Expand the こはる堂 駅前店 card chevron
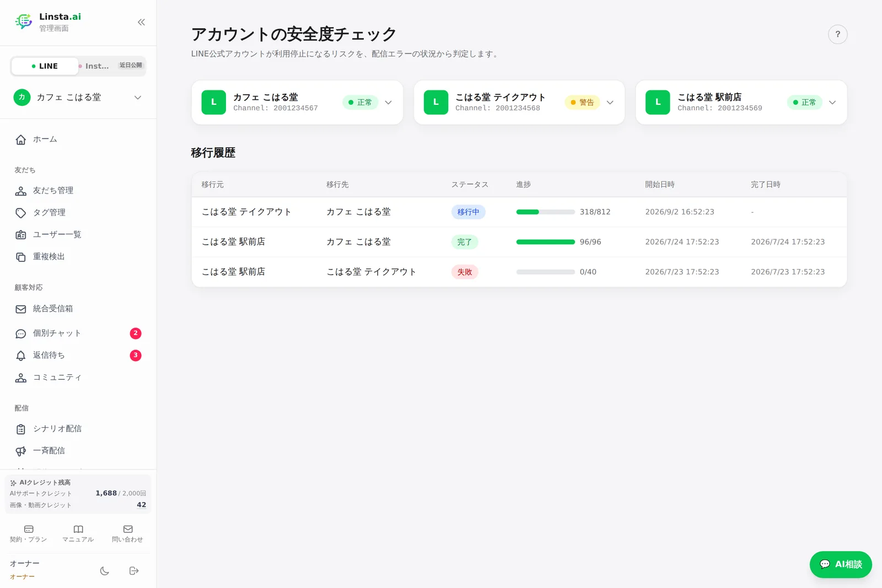This screenshot has width=882, height=588. 832,103
